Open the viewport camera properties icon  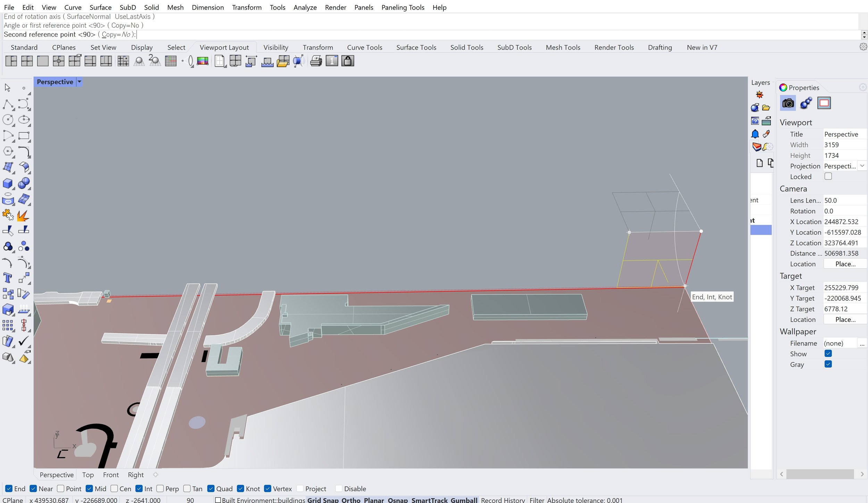788,103
